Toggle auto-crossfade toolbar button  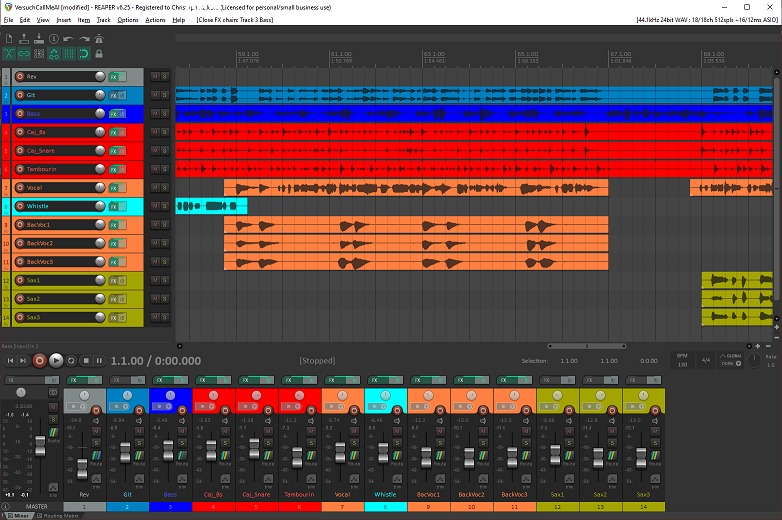(x=8, y=53)
